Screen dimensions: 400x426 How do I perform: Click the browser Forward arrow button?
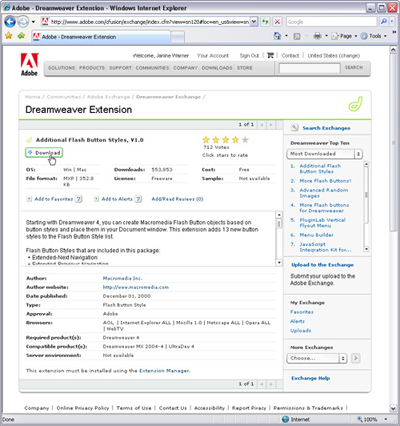(x=23, y=22)
